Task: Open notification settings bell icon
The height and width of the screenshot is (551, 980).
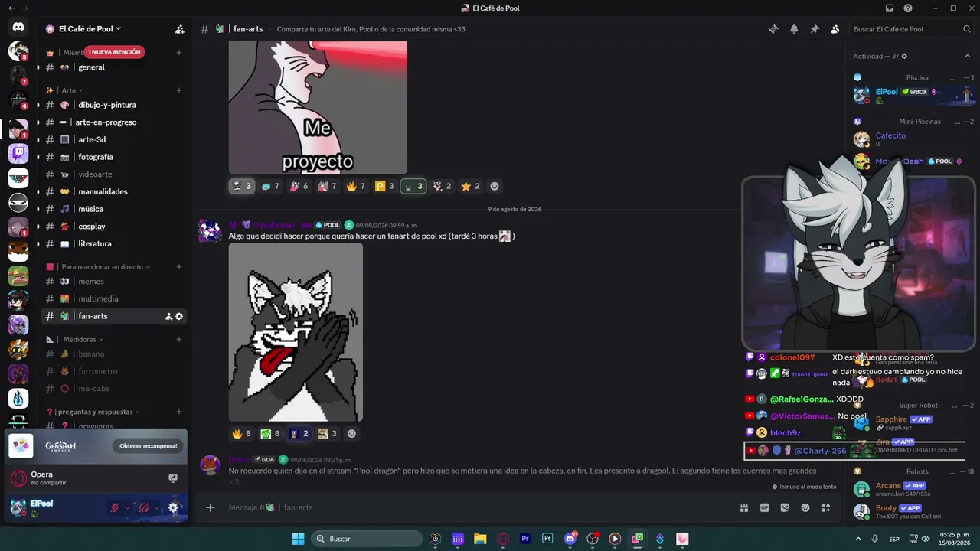Action: pos(794,29)
